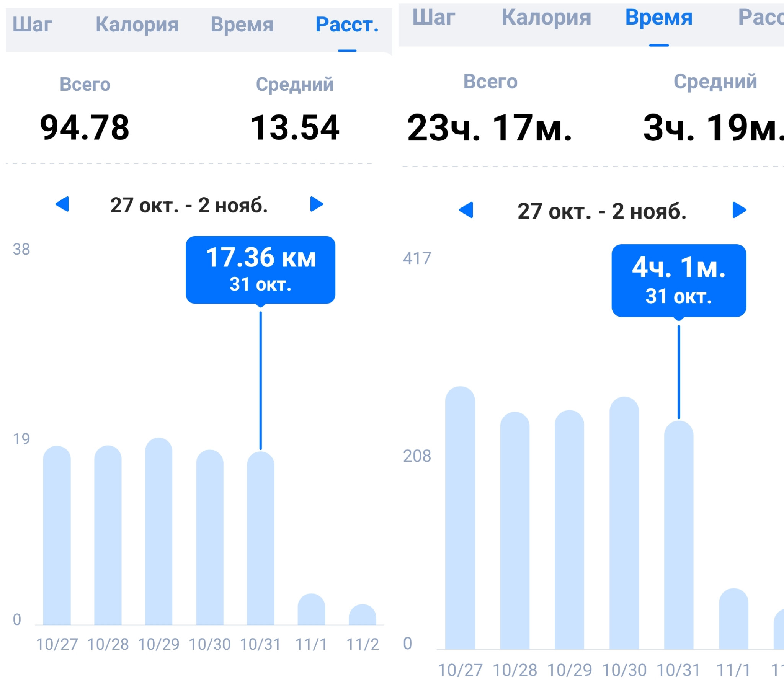
Task: Go to previous week in time chart
Action: pos(466,210)
